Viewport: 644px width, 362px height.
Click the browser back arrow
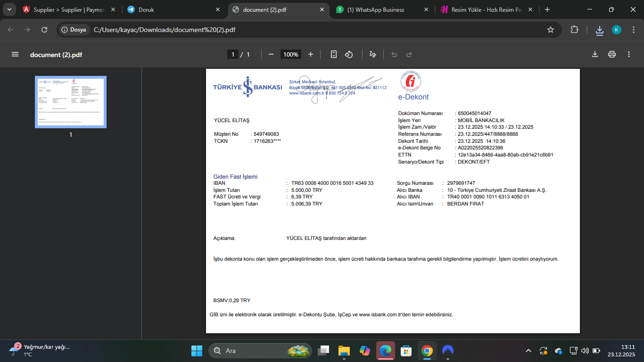click(x=11, y=30)
